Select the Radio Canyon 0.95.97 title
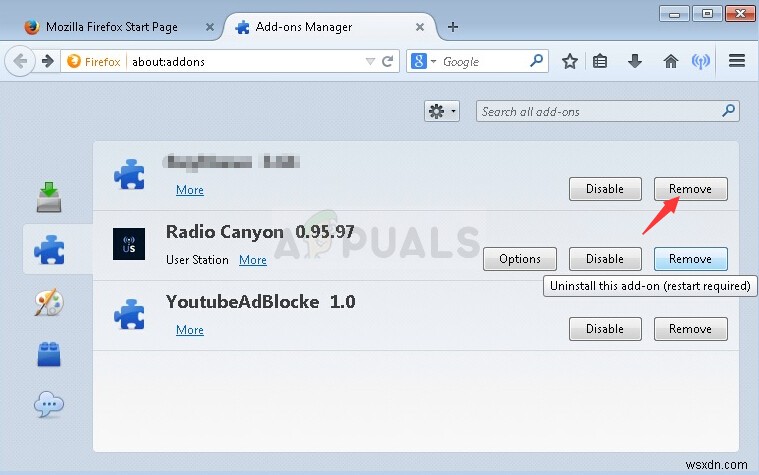The image size is (759, 475). pos(260,231)
